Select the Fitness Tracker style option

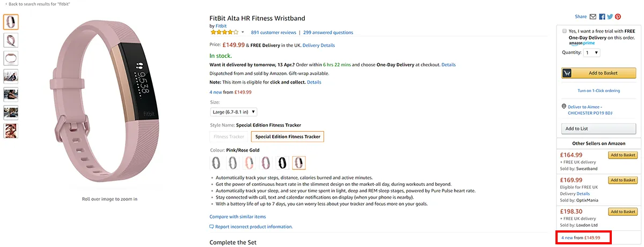(x=229, y=137)
